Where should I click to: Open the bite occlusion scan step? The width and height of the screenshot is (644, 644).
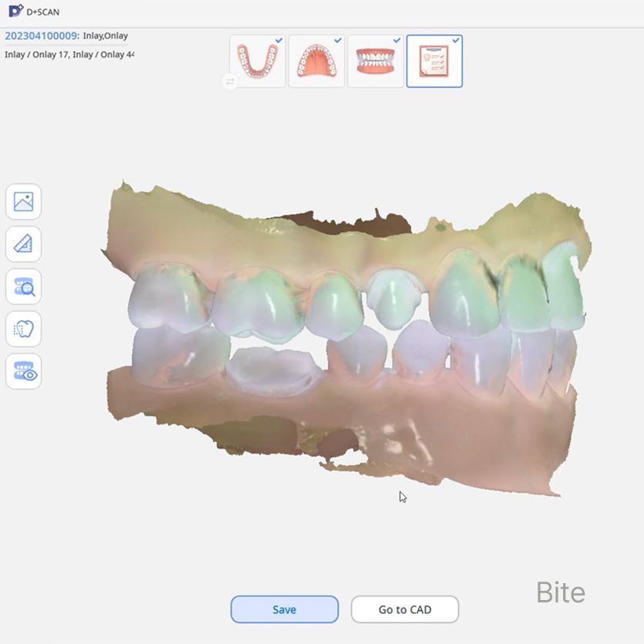[375, 62]
